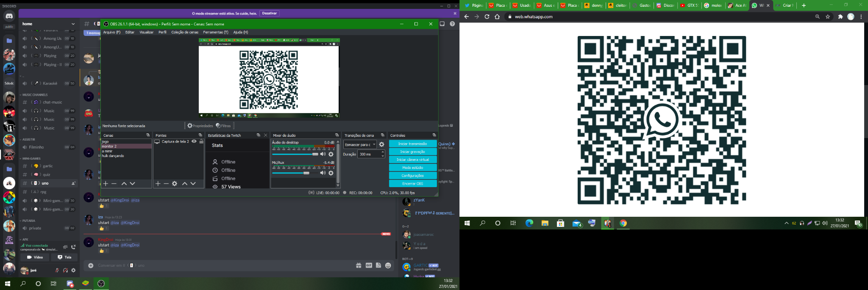Mute Áudio do desktop speaker icon
Viewport: 868px width, 290px height.
click(x=323, y=154)
